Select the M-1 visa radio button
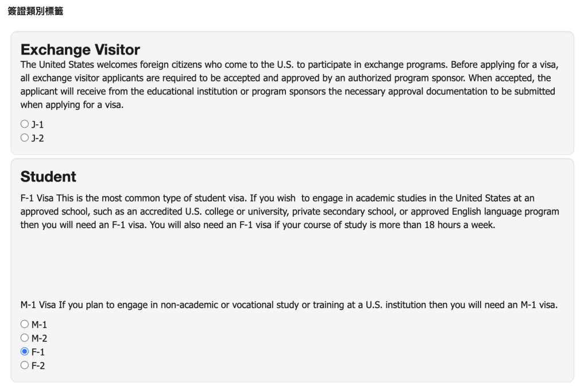Image resolution: width=588 pixels, height=389 pixels. tap(24, 325)
